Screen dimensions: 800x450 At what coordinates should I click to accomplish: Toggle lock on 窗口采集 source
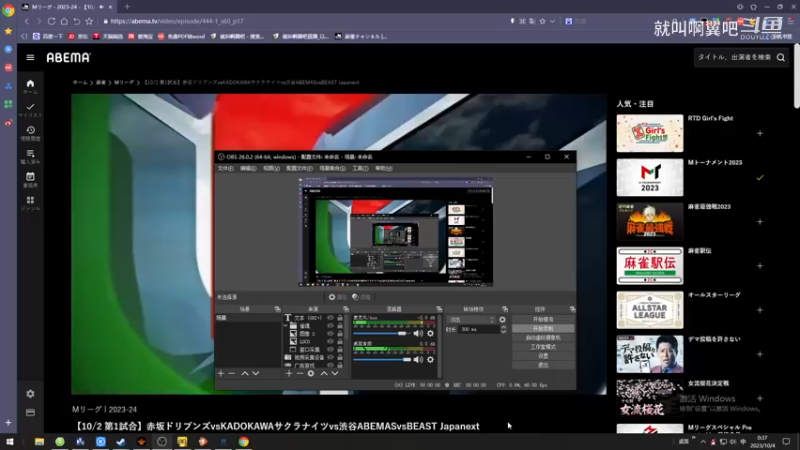point(340,349)
